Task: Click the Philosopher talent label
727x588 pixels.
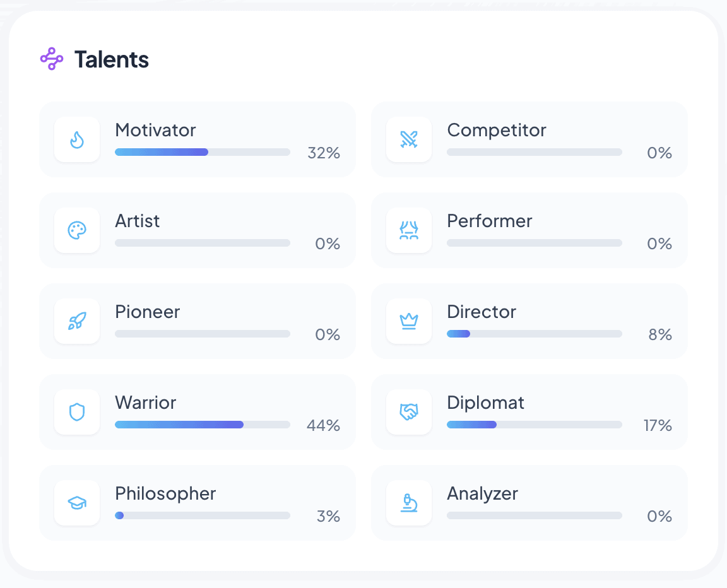Action: (165, 493)
